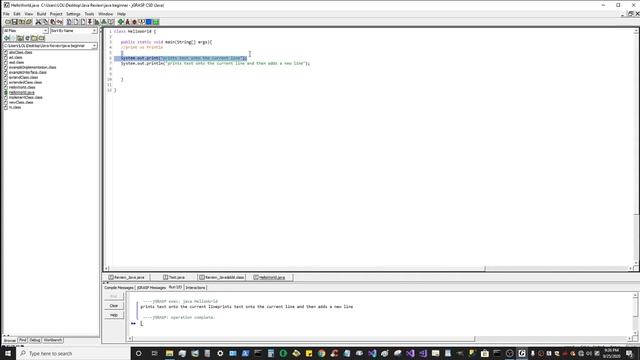The height and width of the screenshot is (360, 640).
Task: Select extendClass.class in the file list
Action: [x=23, y=77]
